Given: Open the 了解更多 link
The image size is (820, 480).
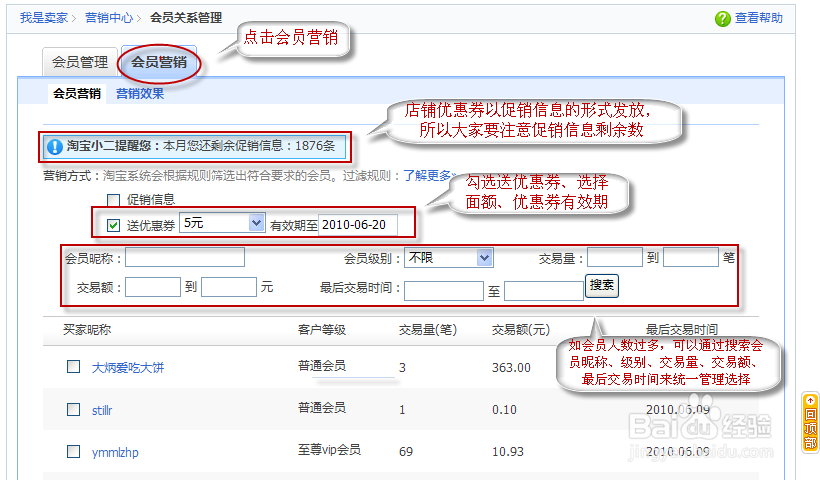Looking at the screenshot, I should click(x=427, y=176).
